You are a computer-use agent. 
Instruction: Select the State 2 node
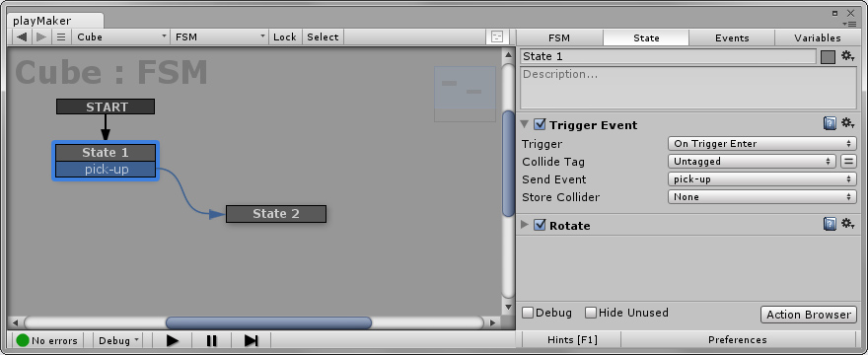[275, 214]
